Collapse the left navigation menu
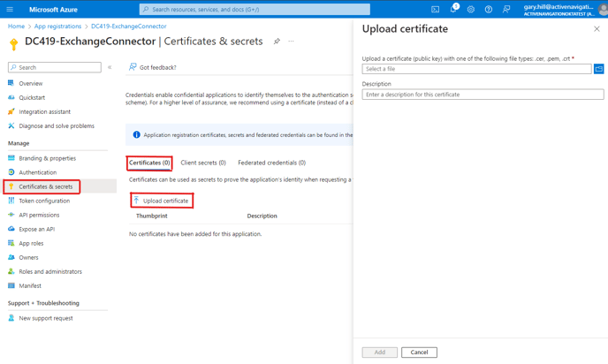 point(110,67)
